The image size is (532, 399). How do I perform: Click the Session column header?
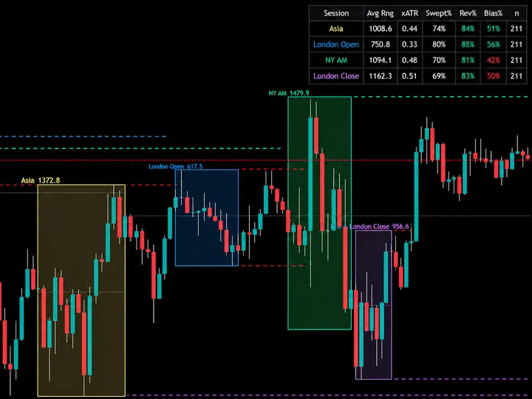tap(336, 13)
